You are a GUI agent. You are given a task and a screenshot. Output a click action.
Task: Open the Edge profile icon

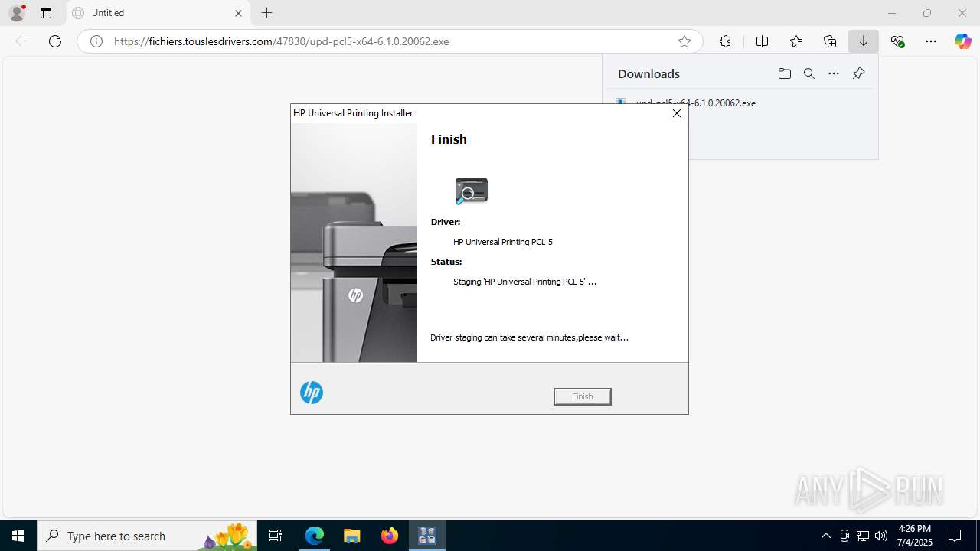point(17,13)
